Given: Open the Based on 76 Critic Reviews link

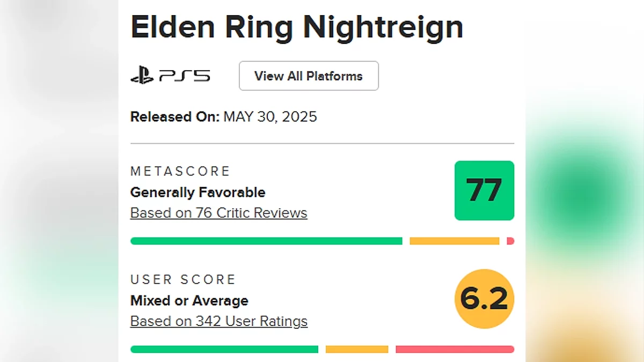Looking at the screenshot, I should [x=218, y=213].
